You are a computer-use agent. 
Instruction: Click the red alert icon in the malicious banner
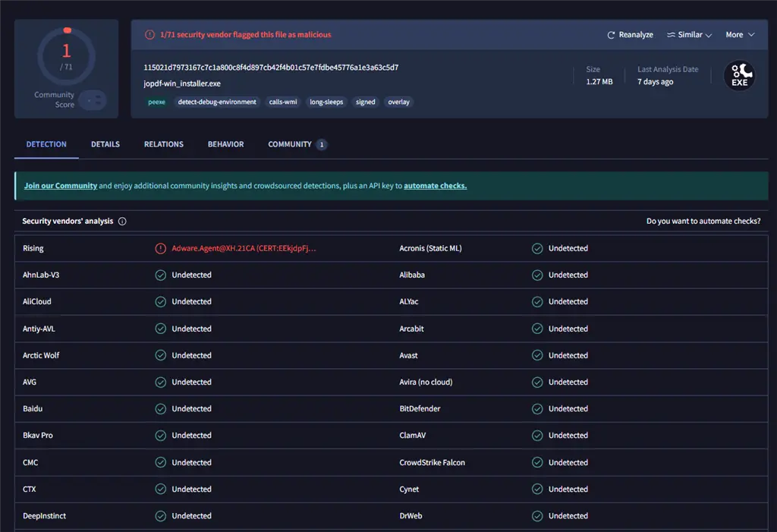coord(149,35)
